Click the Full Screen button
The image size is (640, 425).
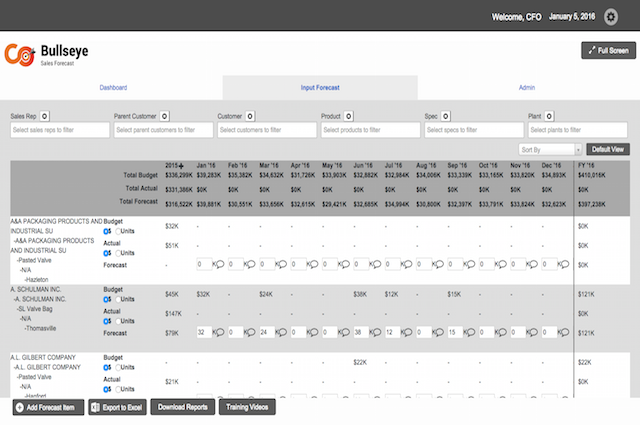click(608, 50)
